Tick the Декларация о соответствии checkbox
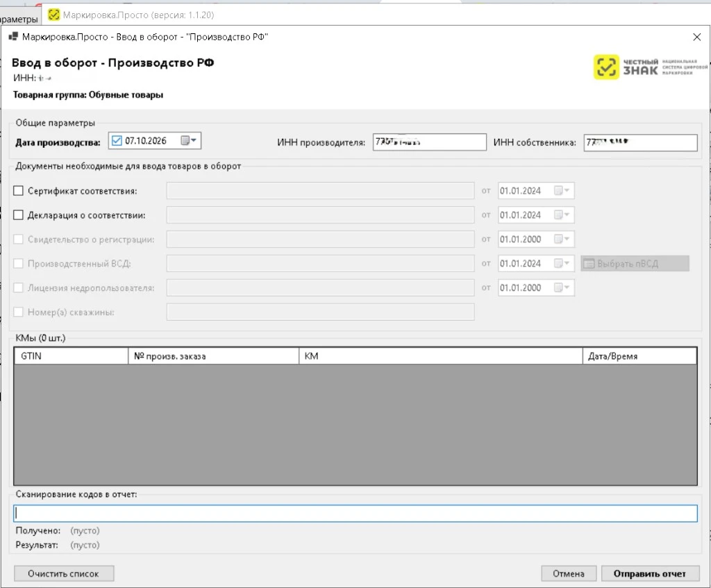 point(18,215)
